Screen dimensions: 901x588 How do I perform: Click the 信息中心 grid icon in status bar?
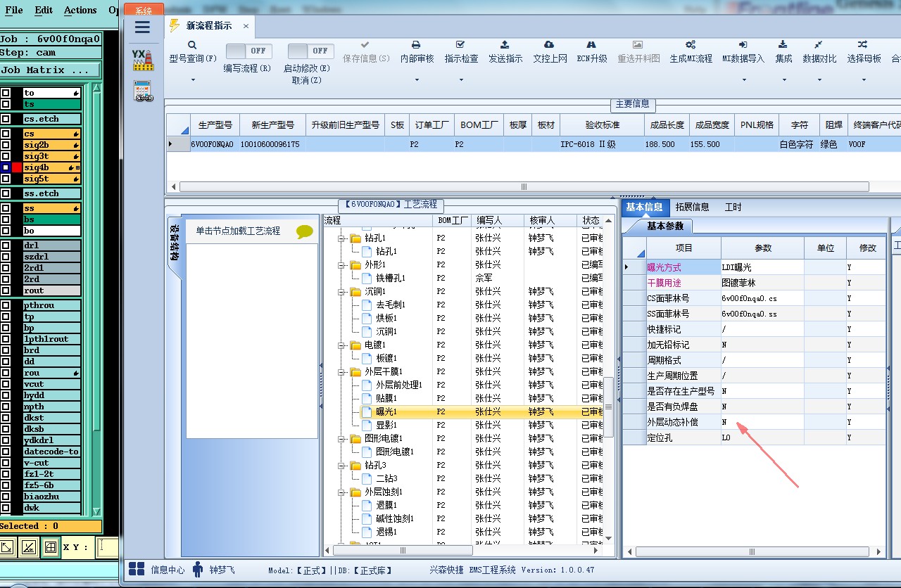pyautogui.click(x=137, y=569)
